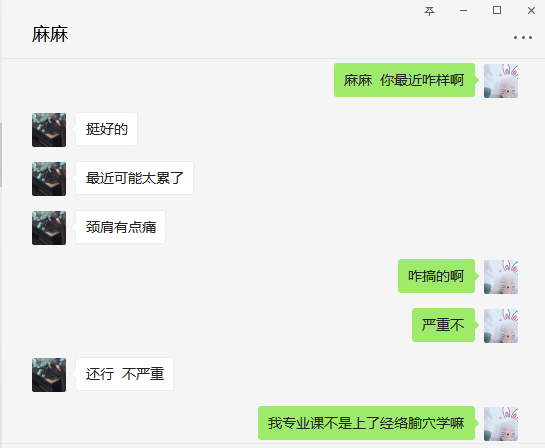Click the 还行 不严重 reply bubble
The width and height of the screenshot is (545, 448).
124,374
